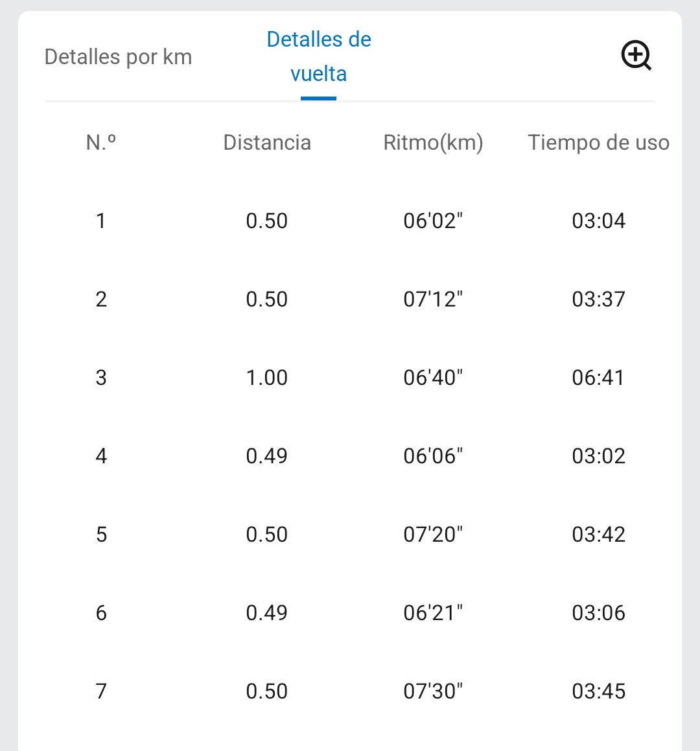Tap lap 6 pace 06'21"
This screenshot has width=700, height=751.
pos(433,613)
